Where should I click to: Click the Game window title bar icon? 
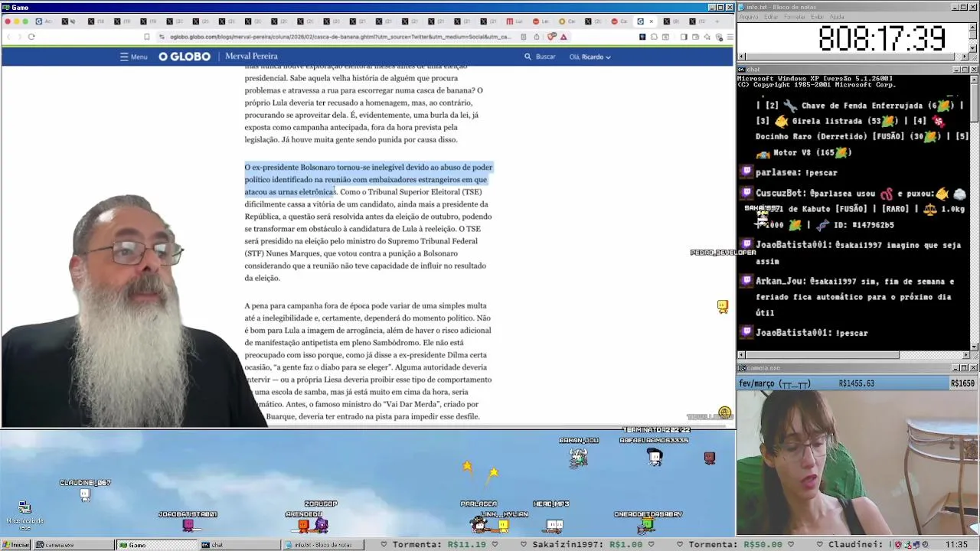click(6, 8)
